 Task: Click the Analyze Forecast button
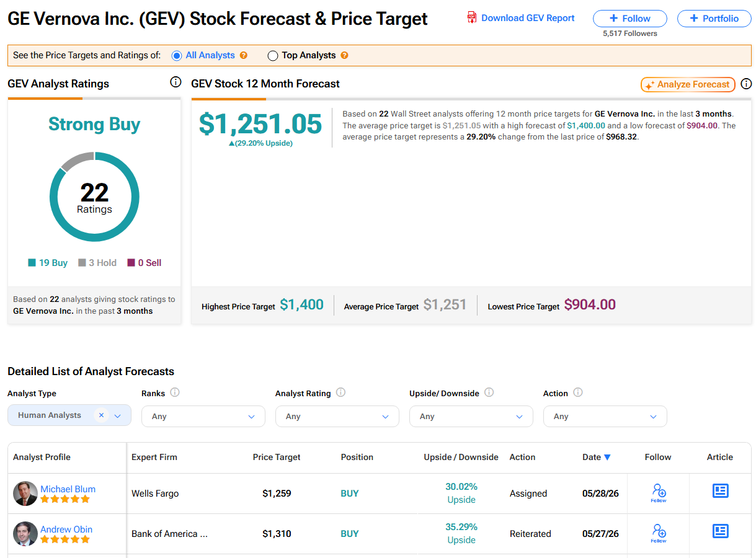pyautogui.click(x=688, y=84)
